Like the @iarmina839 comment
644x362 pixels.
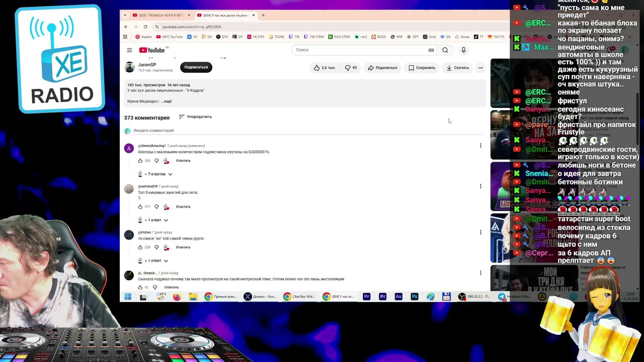click(x=140, y=207)
